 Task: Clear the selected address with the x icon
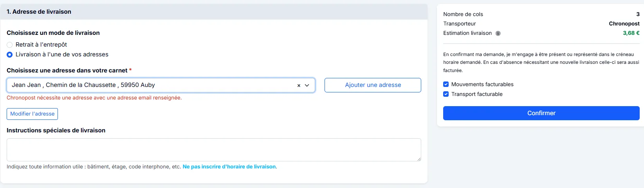(x=299, y=85)
